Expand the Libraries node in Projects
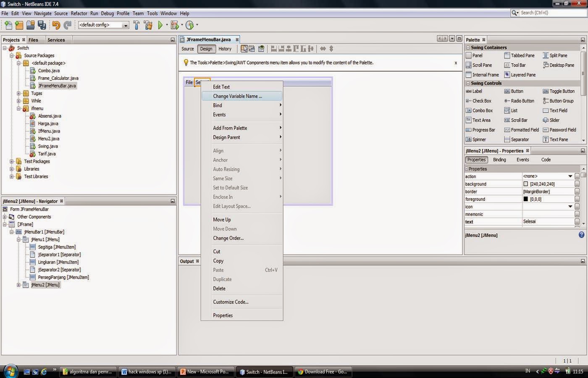Screen dimensions: 588x378 click(x=11, y=169)
